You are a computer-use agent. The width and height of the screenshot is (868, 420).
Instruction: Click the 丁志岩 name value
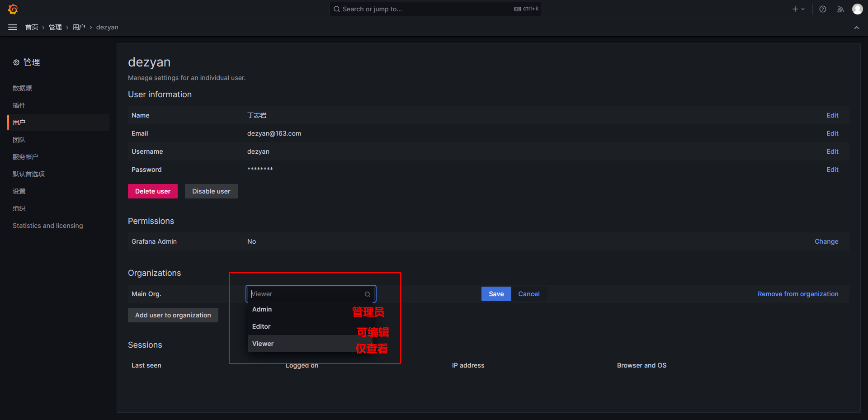257,115
